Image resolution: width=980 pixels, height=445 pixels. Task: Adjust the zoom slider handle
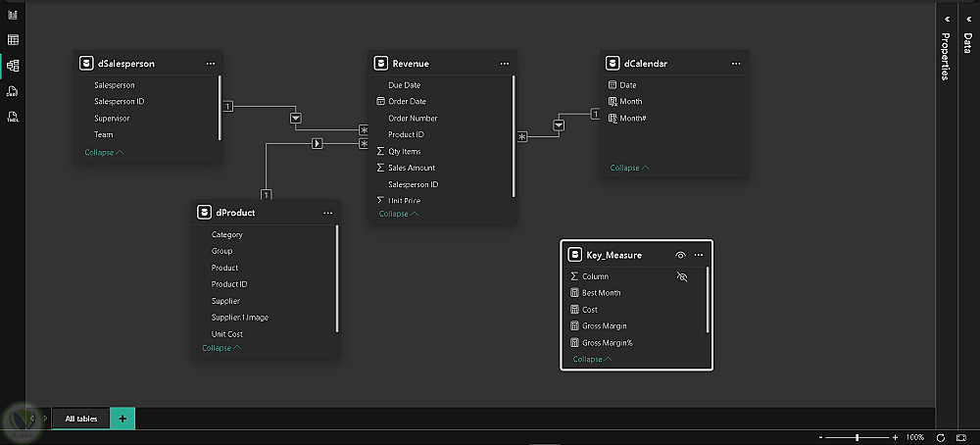[857, 437]
